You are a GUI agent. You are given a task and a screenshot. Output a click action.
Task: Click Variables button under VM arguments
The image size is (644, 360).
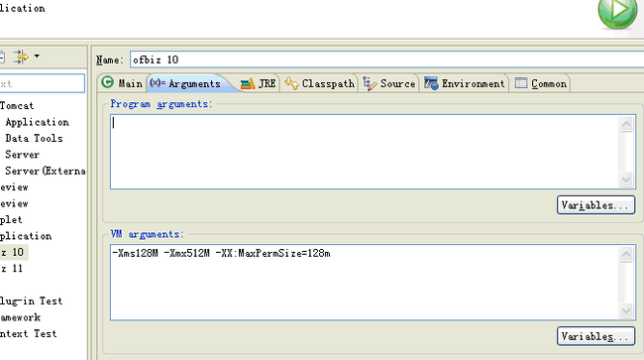click(x=595, y=336)
